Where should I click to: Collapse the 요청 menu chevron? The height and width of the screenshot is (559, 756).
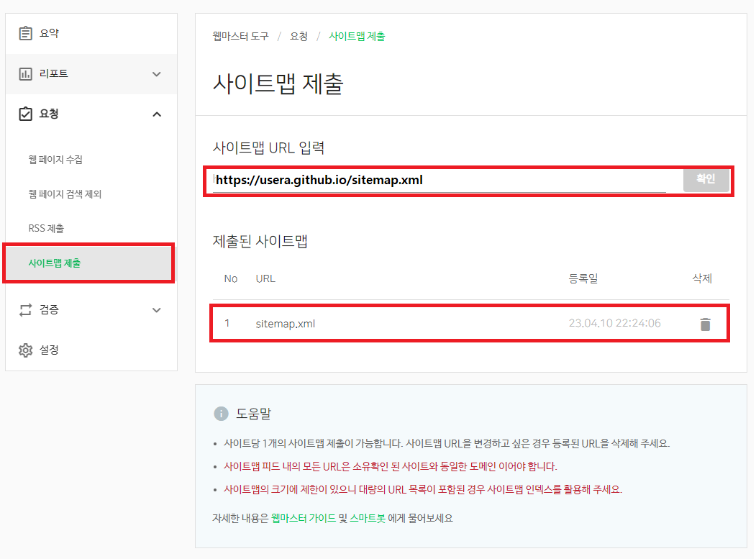[x=157, y=114]
